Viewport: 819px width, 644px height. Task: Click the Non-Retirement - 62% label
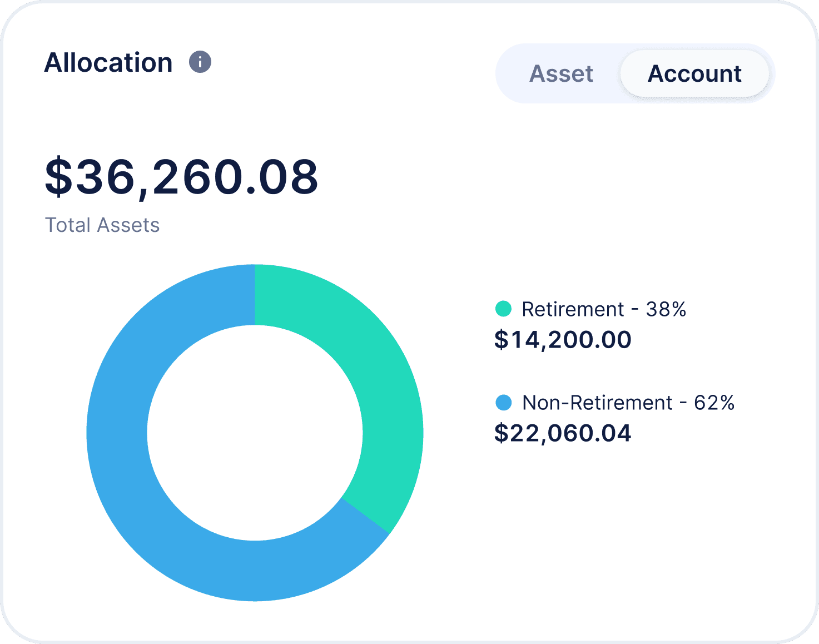(x=628, y=403)
